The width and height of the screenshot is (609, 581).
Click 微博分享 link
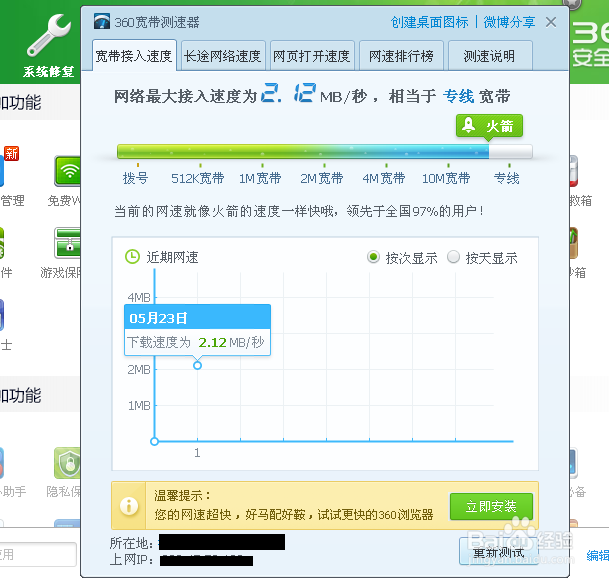coord(509,22)
